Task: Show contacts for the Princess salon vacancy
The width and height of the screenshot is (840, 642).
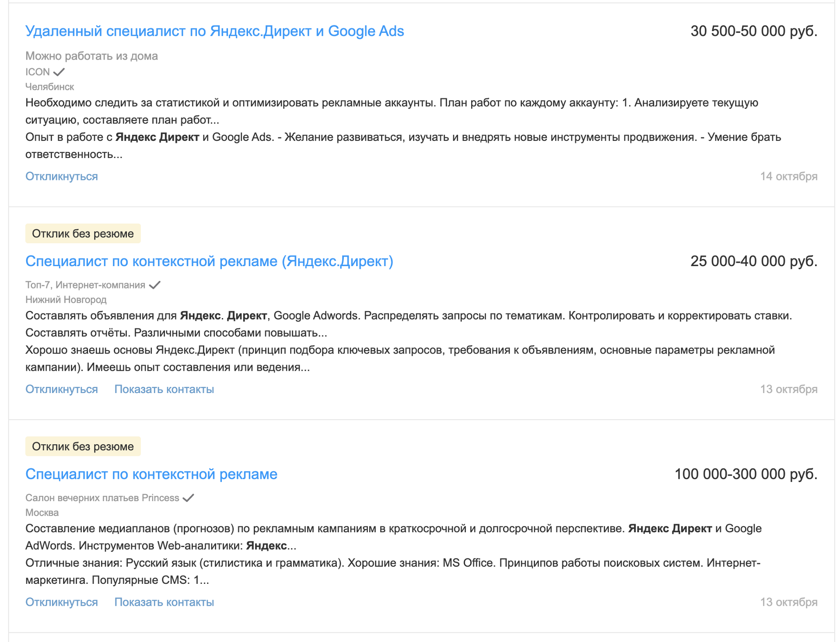Action: coord(164,602)
